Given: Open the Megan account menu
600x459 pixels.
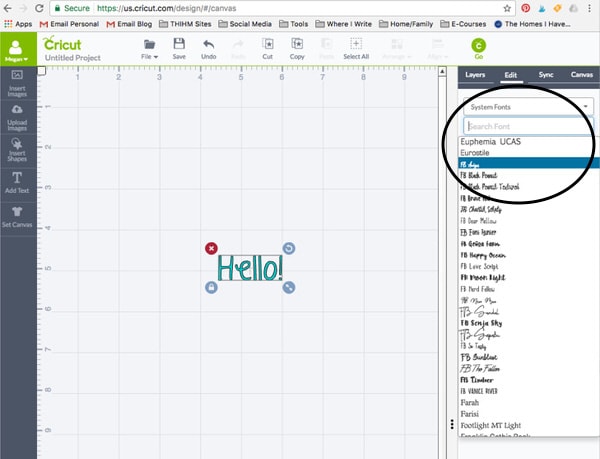Looking at the screenshot, I should pyautogui.click(x=15, y=49).
